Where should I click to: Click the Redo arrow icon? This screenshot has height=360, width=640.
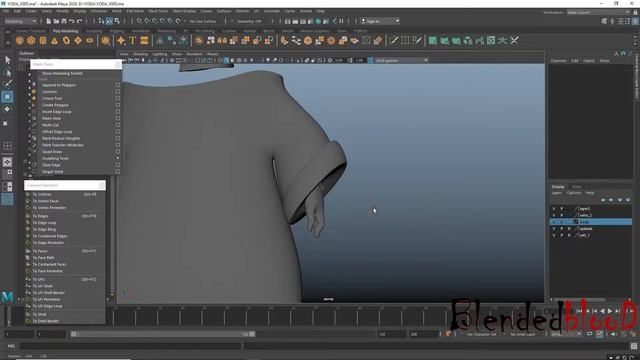[80, 21]
